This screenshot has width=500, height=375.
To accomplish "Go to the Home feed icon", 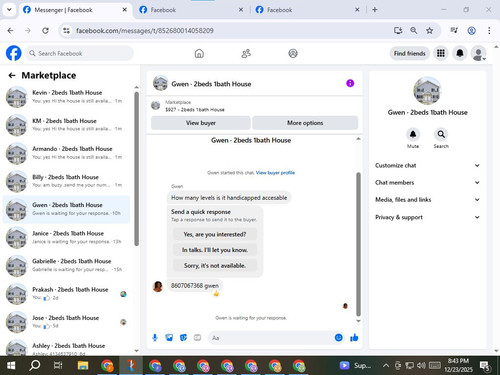I will pyautogui.click(x=199, y=53).
